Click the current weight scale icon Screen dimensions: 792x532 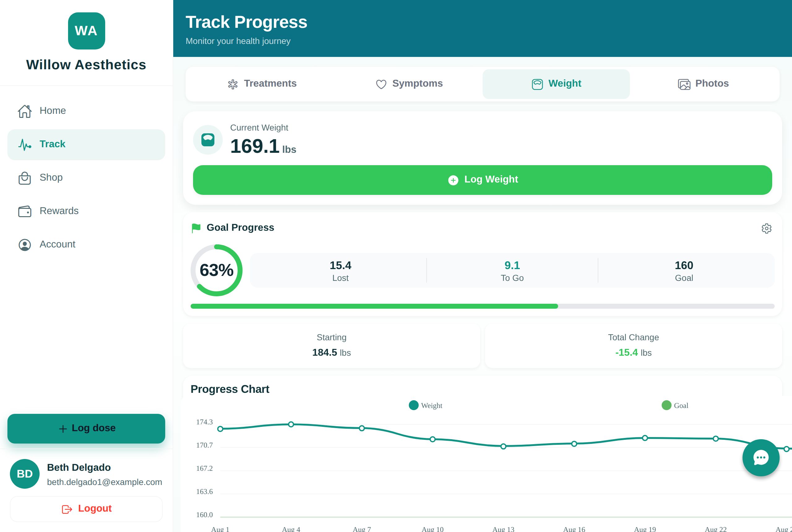[x=208, y=140]
